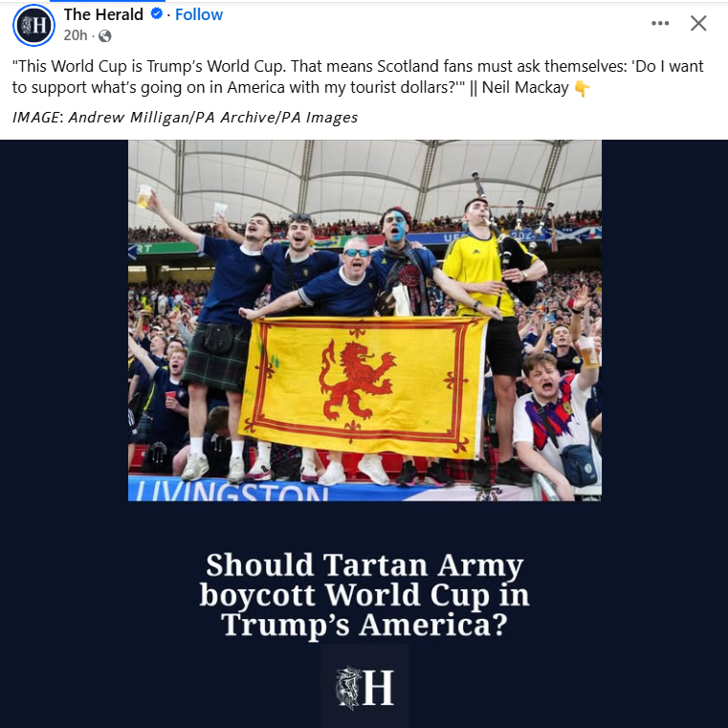Click the globe public-audience icon
The width and height of the screenshot is (728, 728).
[x=105, y=35]
